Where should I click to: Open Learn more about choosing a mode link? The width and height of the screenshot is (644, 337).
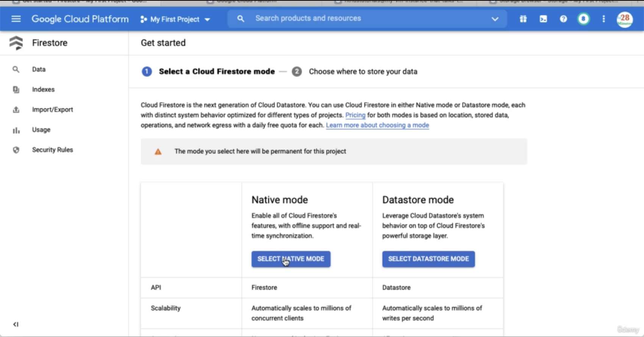point(377,125)
